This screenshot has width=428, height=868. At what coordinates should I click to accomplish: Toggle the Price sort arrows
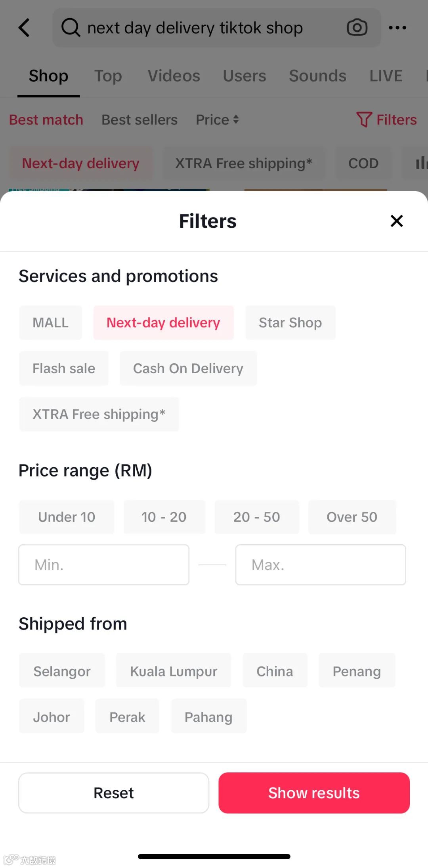(236, 119)
